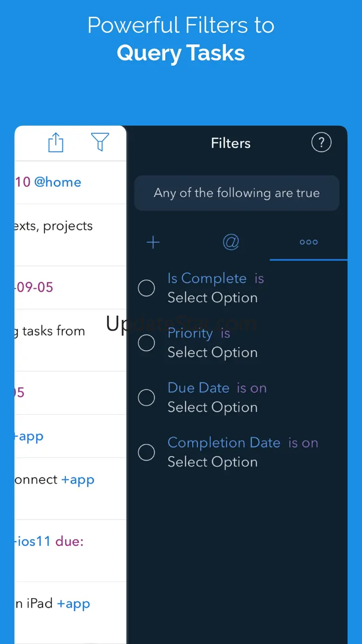
Task: Open the funnel filter icon
Action: point(100,142)
